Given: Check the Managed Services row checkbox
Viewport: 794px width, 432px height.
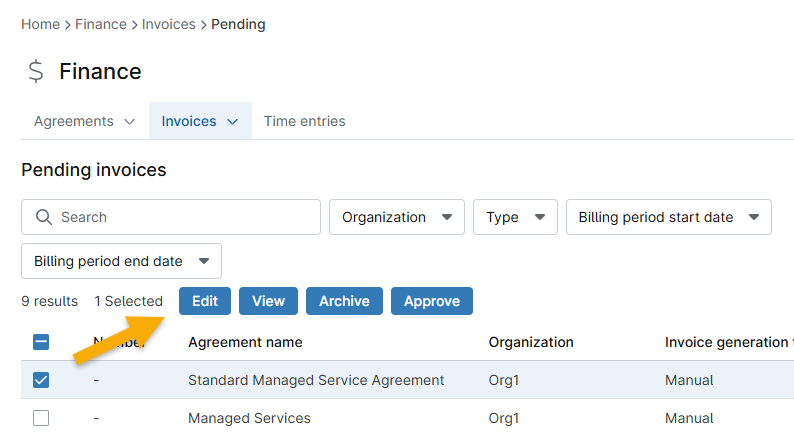Looking at the screenshot, I should [x=41, y=418].
